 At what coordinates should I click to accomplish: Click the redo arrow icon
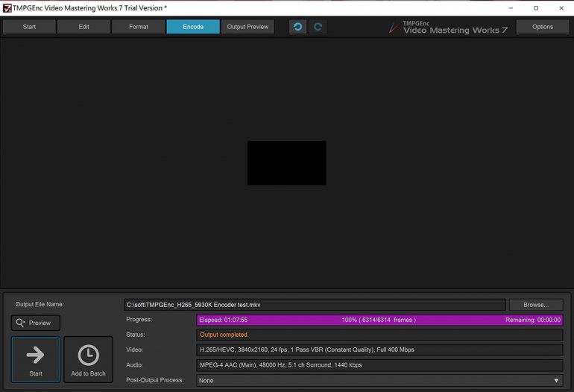pyautogui.click(x=318, y=27)
